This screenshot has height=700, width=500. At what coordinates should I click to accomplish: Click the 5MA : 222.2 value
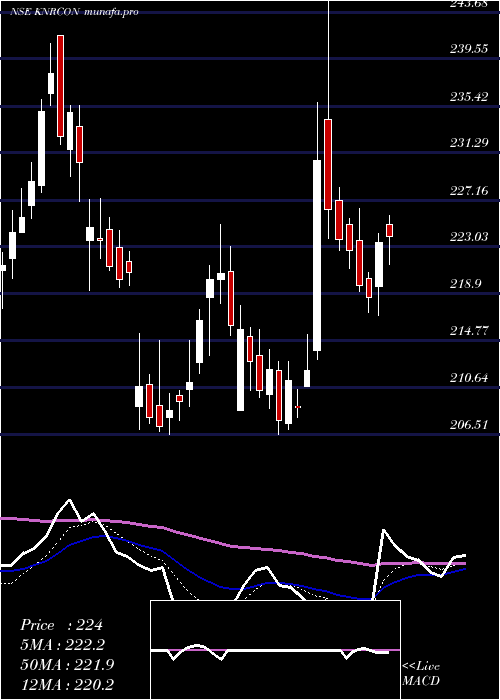(x=64, y=645)
